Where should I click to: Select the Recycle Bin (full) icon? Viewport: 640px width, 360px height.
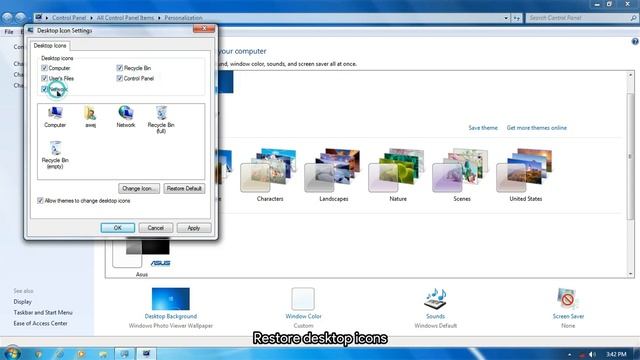161,119
